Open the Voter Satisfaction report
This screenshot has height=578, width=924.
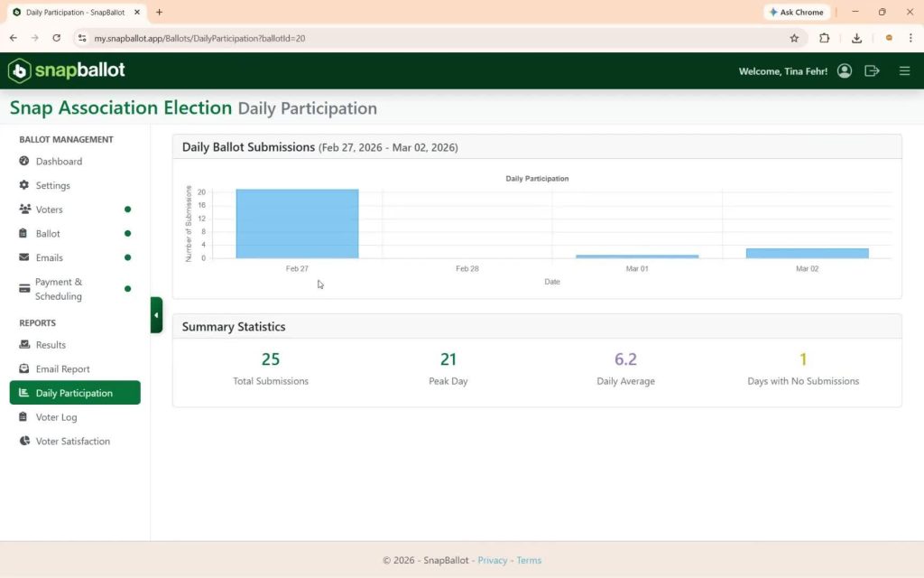(75, 441)
